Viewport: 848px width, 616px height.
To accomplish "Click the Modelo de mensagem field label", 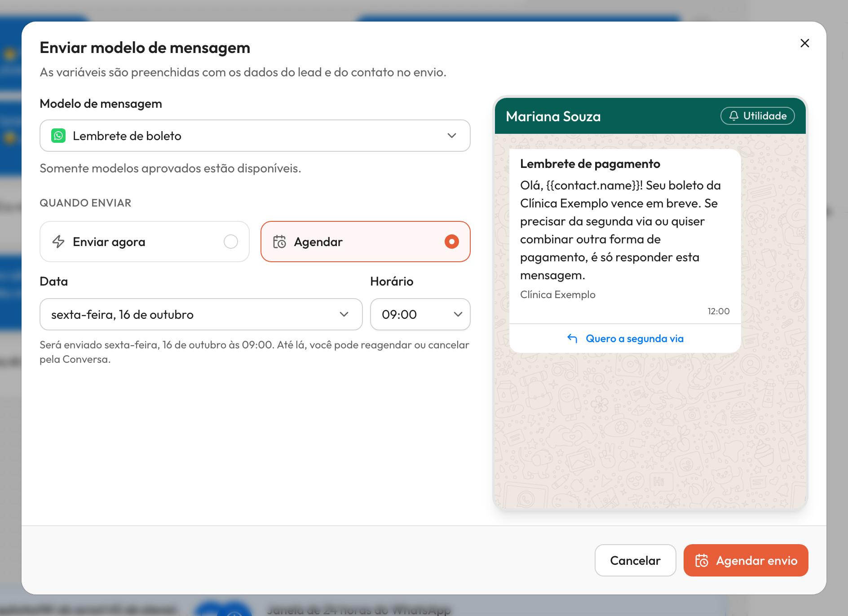I will pos(101,104).
